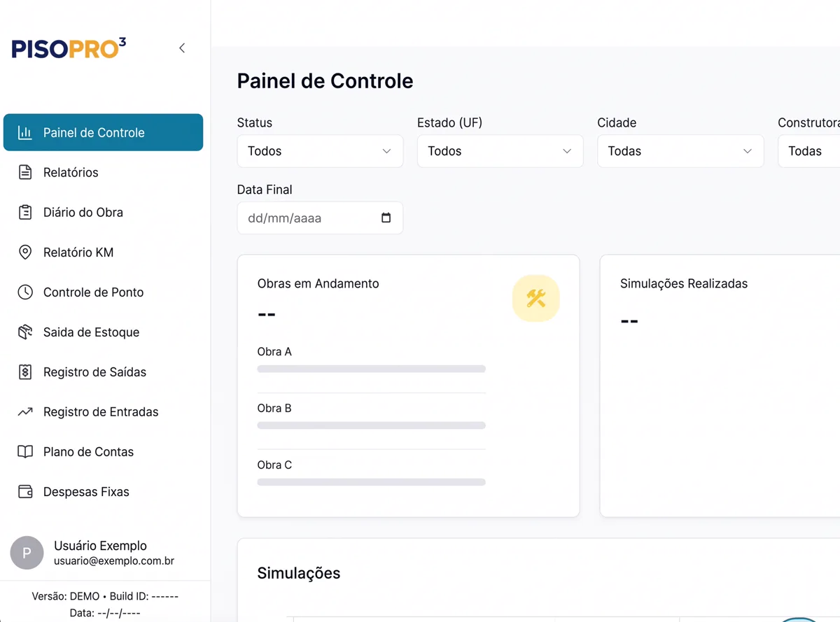Click the yellow tools icon in Obras em Andamento
This screenshot has width=840, height=622.
click(x=536, y=299)
